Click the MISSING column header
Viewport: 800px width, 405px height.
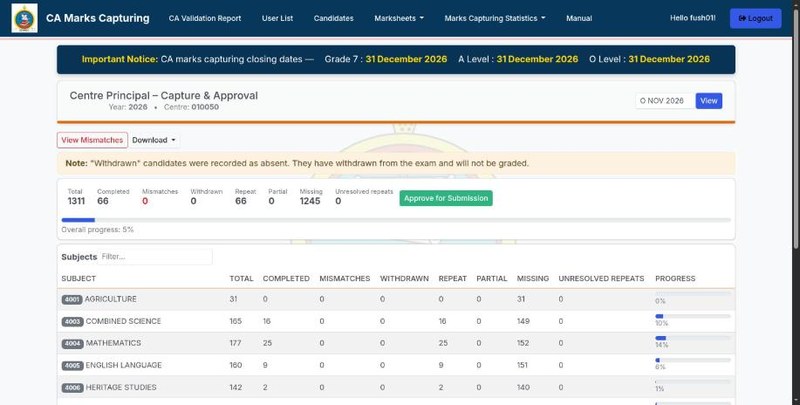click(x=533, y=279)
